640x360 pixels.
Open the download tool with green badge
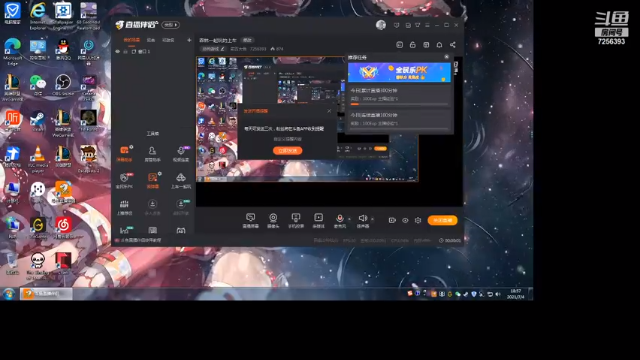(181, 207)
